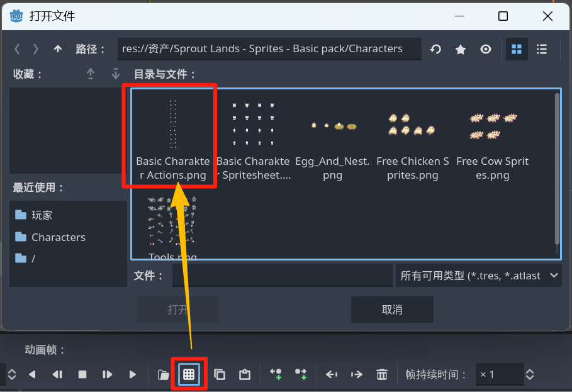Copy selected animation frame
The image size is (572, 392).
[x=219, y=374]
